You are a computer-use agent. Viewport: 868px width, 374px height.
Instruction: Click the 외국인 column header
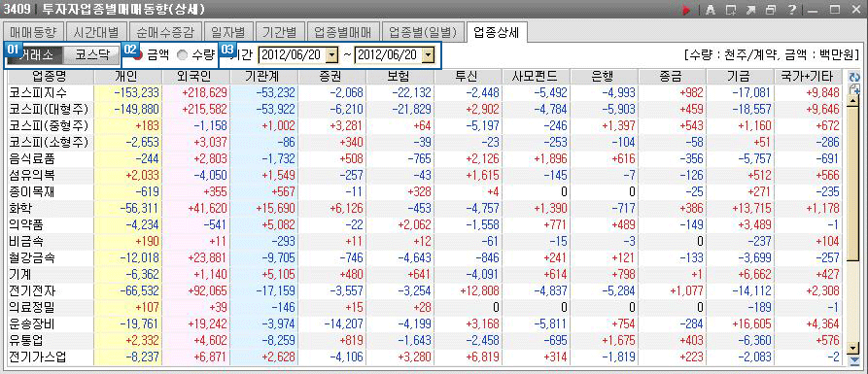196,76
